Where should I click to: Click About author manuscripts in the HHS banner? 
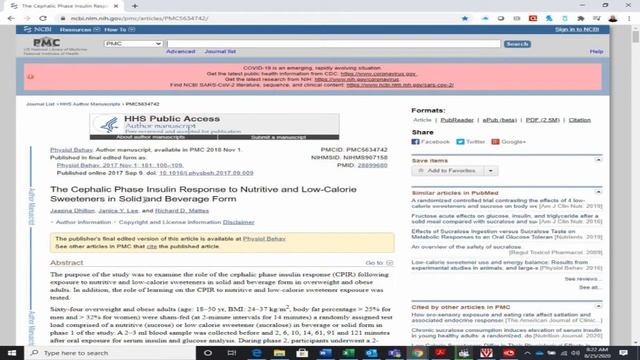click(x=150, y=137)
